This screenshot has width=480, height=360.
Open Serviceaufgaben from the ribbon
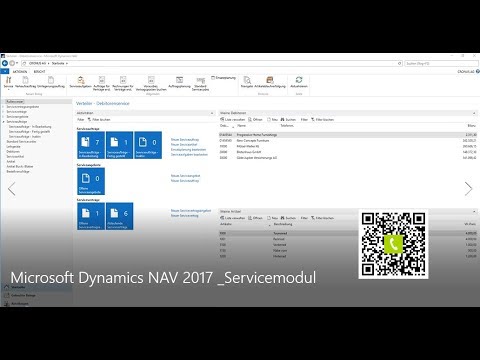80,82
